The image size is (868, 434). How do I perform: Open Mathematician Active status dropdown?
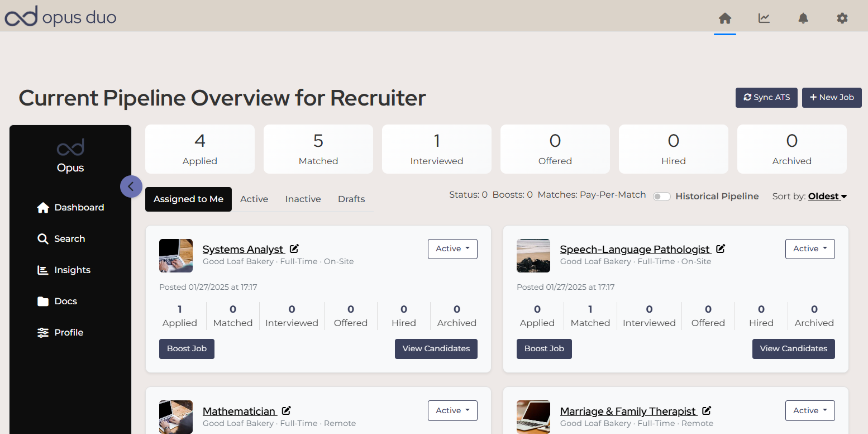click(x=452, y=410)
